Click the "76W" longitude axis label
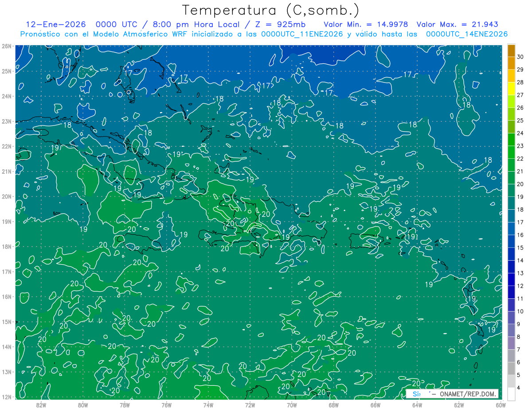Viewport: 532px width, 411px height. 166,405
